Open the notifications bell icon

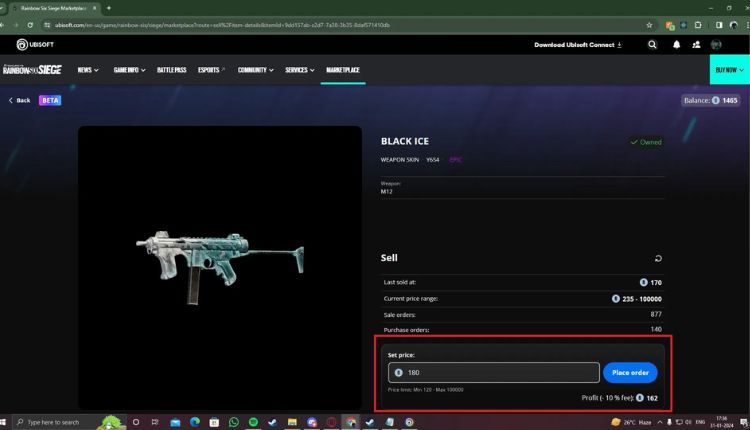point(676,44)
